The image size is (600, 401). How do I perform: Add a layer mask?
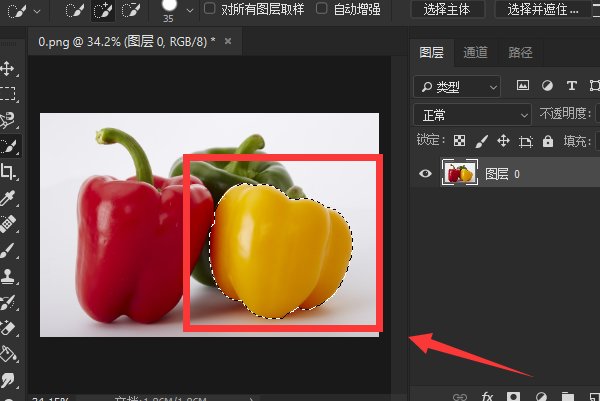coord(513,396)
